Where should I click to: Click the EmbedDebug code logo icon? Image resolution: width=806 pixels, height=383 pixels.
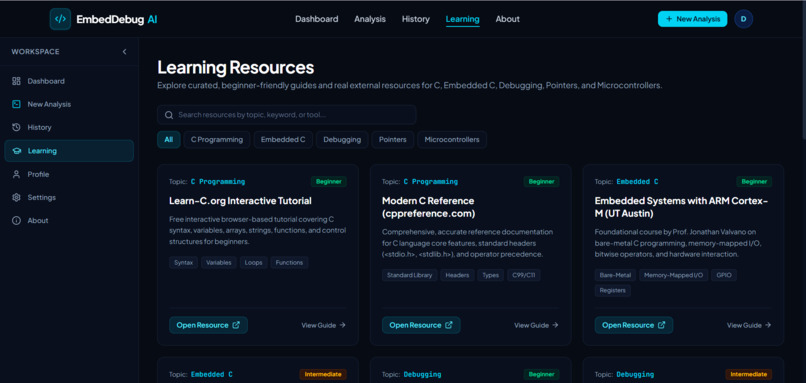pyautogui.click(x=60, y=19)
